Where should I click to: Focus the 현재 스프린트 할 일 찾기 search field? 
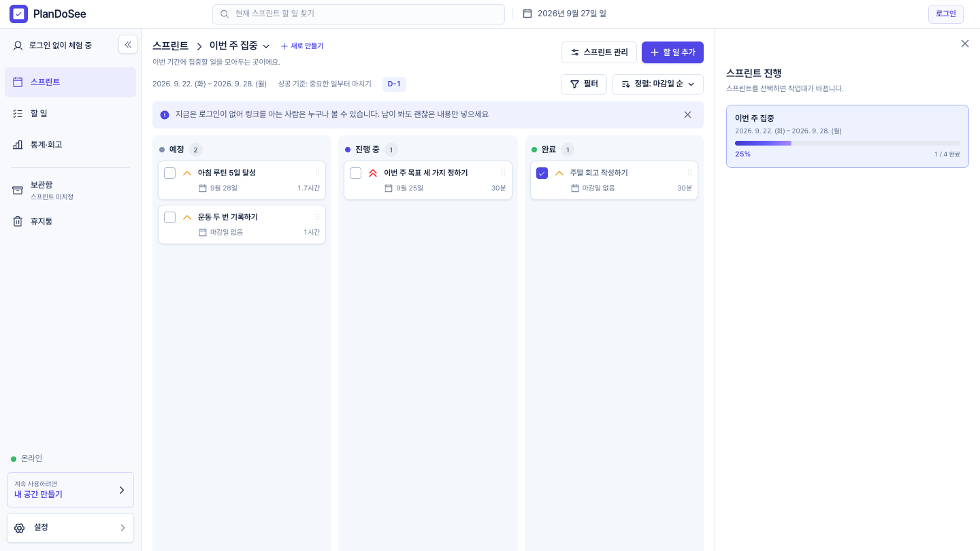[x=359, y=14]
